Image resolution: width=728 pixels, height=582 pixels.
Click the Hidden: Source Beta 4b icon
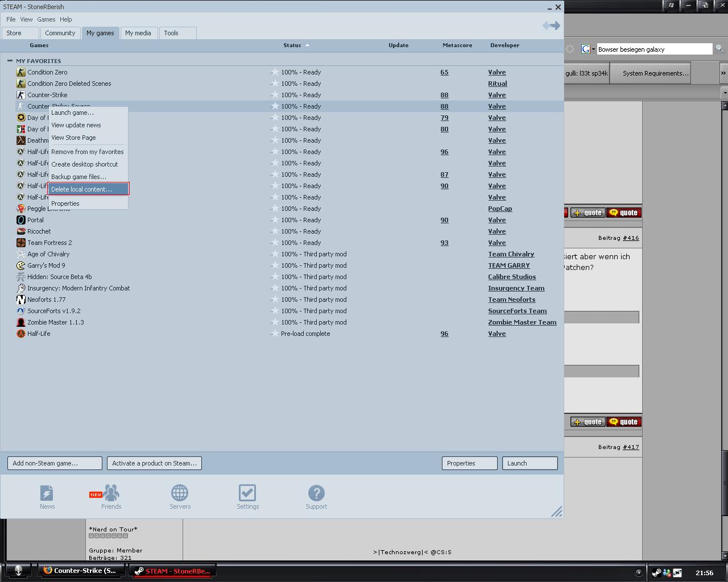[21, 277]
